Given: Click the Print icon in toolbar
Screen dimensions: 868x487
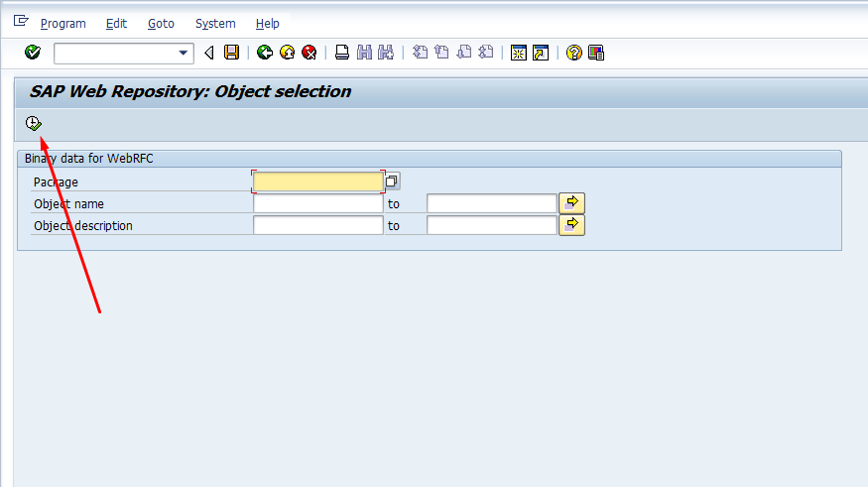Looking at the screenshot, I should 342,53.
